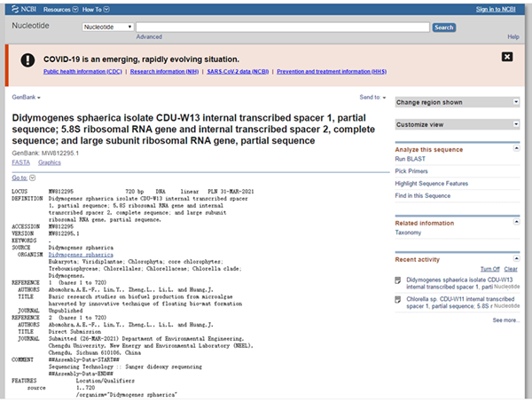Click the search text input field
532x402 pixels.
click(283, 28)
